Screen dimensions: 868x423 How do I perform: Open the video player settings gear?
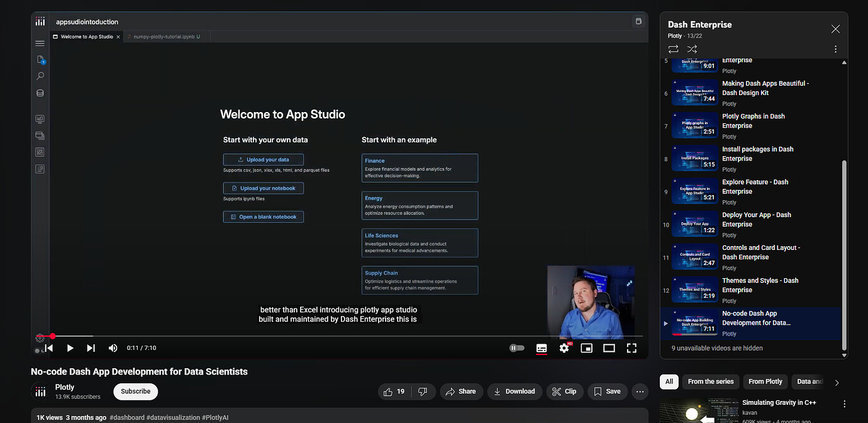pyautogui.click(x=564, y=347)
